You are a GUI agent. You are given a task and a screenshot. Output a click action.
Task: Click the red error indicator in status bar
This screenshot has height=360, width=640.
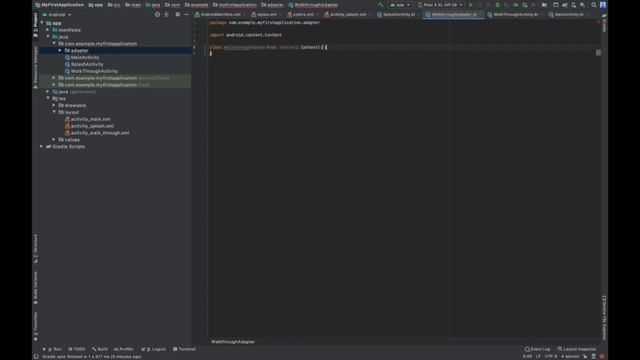pos(602,356)
